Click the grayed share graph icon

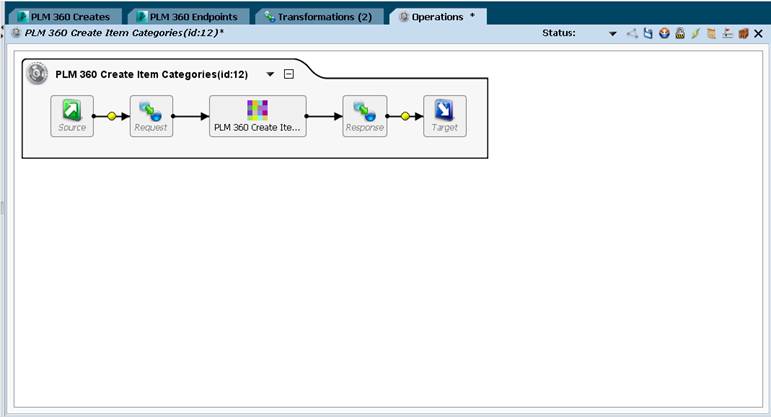click(632, 33)
